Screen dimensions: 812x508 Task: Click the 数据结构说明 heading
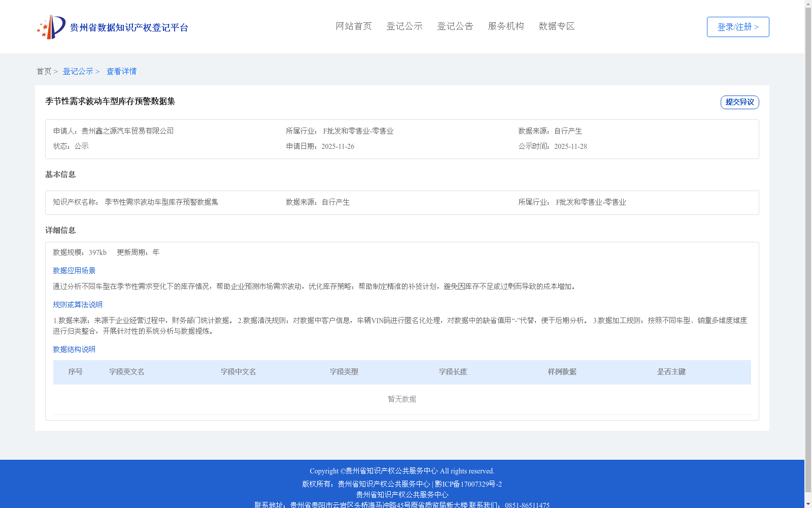74,350
